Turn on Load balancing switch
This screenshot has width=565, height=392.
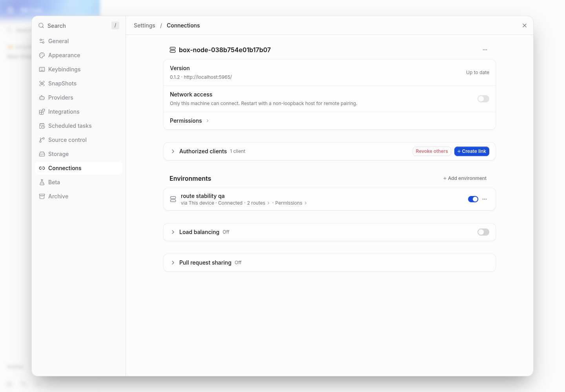[483, 232]
